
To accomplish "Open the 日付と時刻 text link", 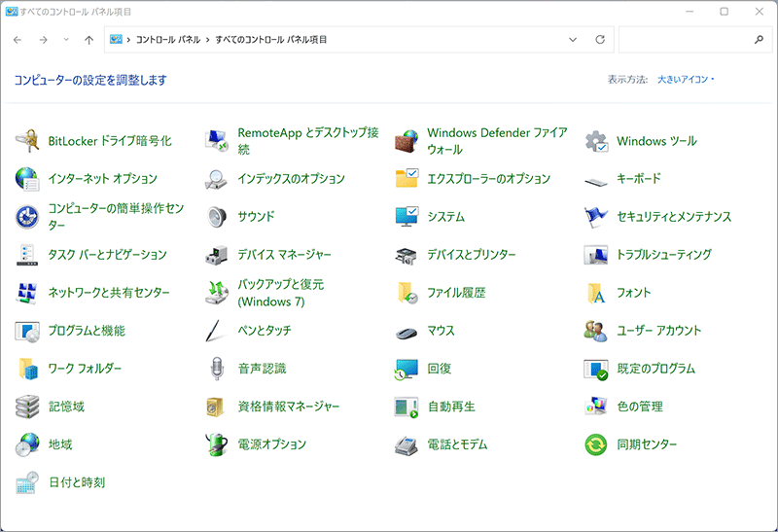I will 77,482.
